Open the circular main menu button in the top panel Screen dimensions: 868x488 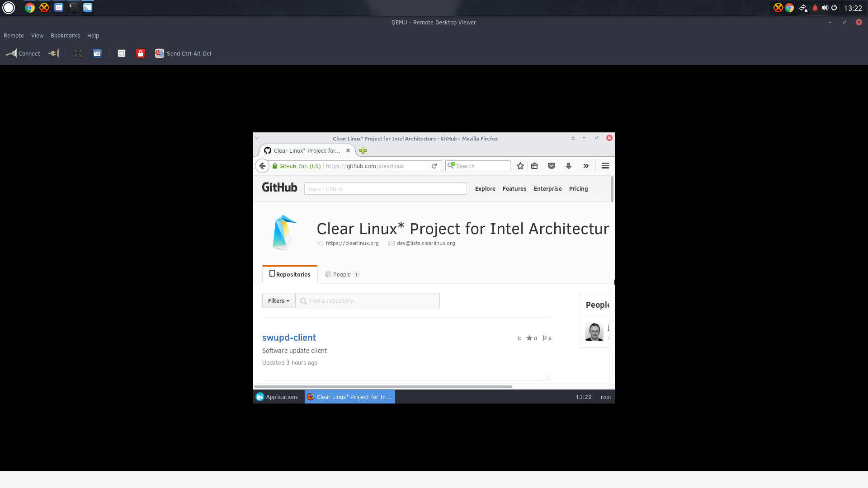tap(9, 8)
